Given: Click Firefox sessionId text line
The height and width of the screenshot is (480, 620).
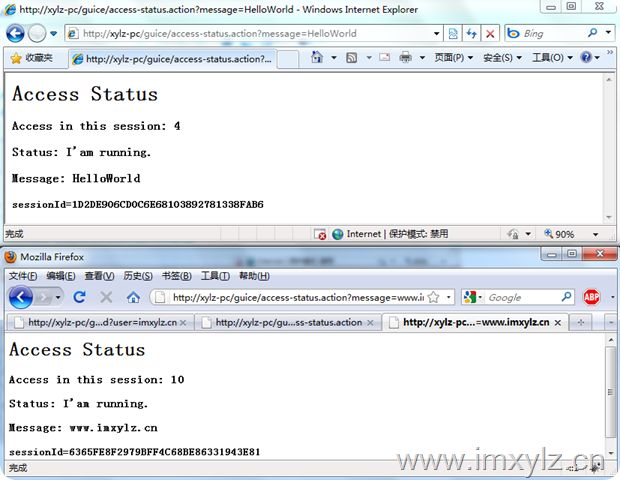Looking at the screenshot, I should tap(134, 452).
